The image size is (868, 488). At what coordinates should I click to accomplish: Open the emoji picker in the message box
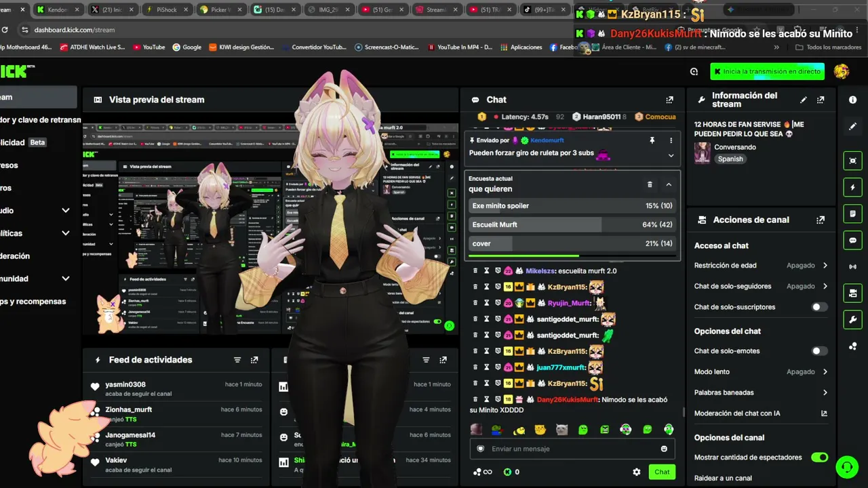[664, 449]
